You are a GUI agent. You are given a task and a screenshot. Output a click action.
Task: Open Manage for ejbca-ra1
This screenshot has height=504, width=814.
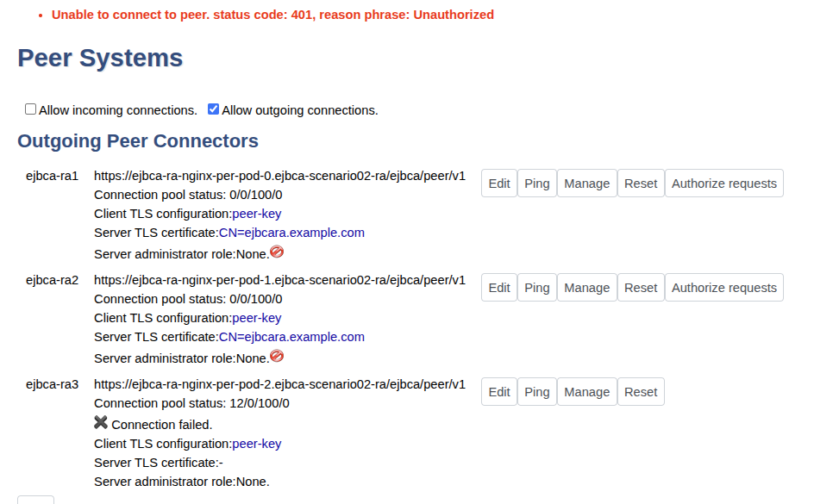586,184
